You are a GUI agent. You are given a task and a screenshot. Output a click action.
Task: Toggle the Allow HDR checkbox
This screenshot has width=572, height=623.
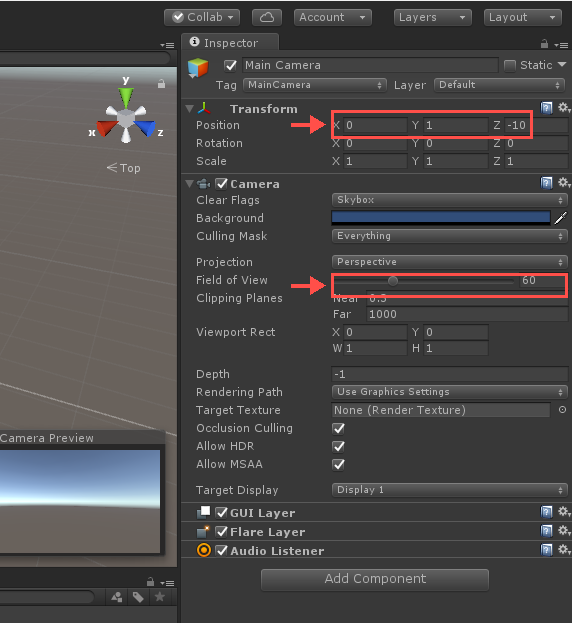[338, 446]
